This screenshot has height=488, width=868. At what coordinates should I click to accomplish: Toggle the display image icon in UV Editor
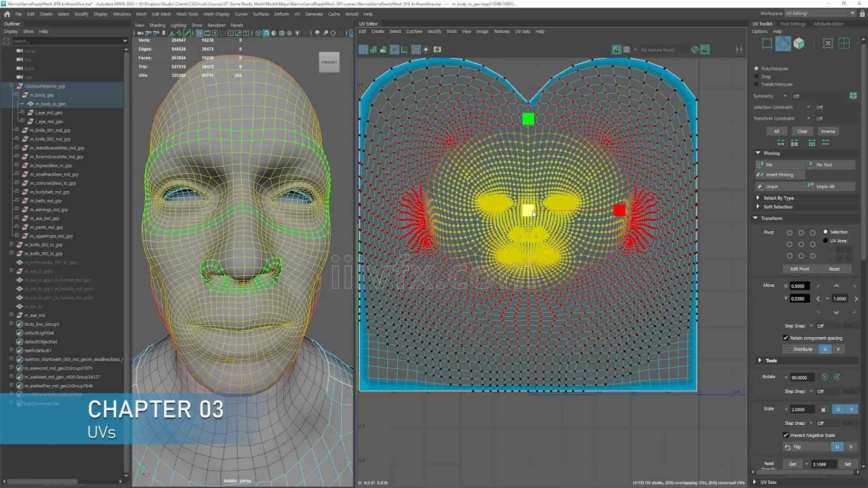(616, 49)
